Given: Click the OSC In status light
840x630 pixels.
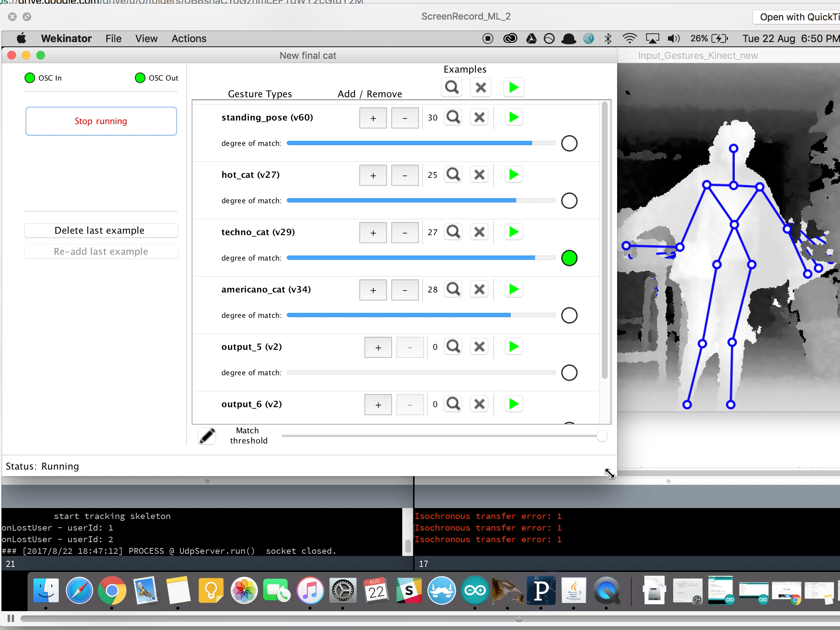Looking at the screenshot, I should click(30, 78).
